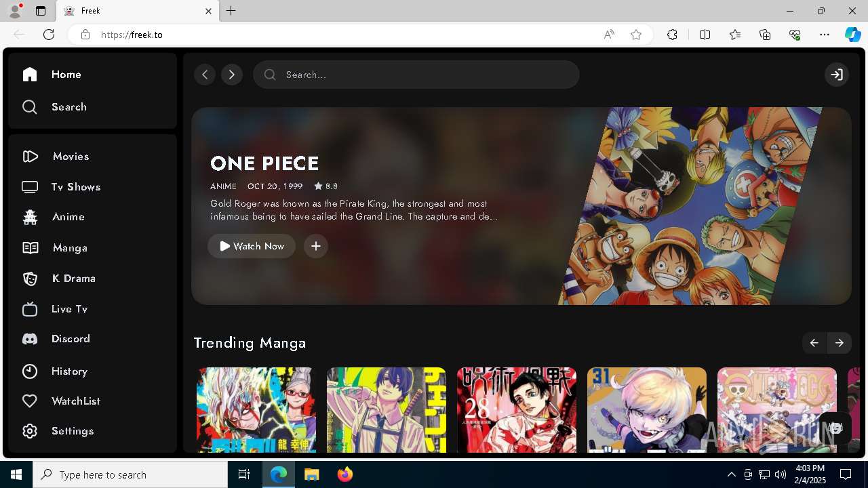Open the Anime section
Image resolution: width=868 pixels, height=488 pixels.
(53, 217)
